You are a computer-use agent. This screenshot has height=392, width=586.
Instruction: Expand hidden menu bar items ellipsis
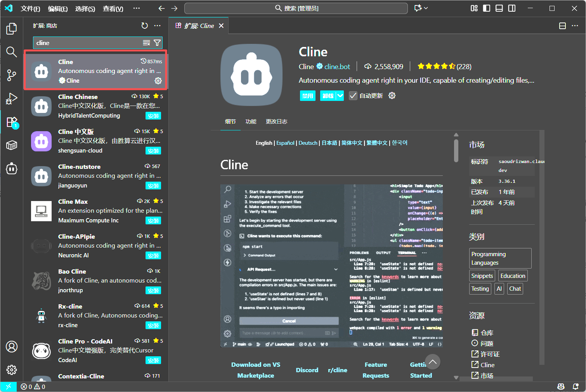136,8
